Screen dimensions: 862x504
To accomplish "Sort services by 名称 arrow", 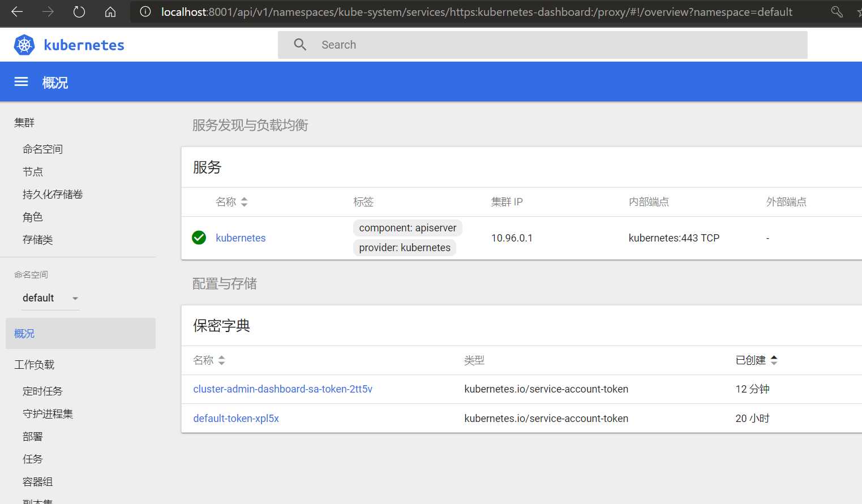I will [244, 202].
